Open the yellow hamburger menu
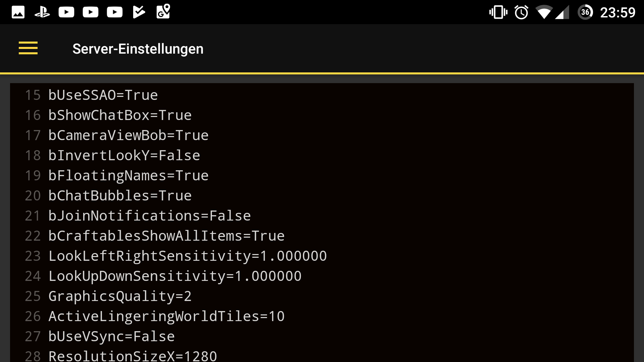This screenshot has width=644, height=362. (x=28, y=48)
